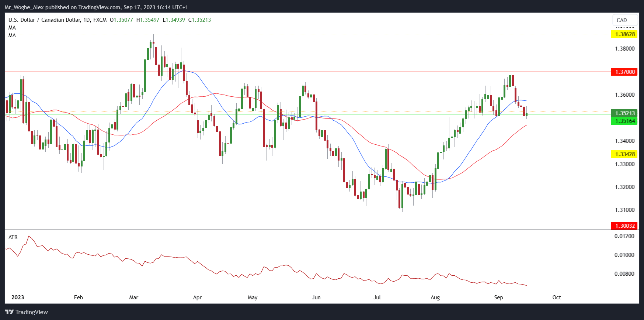Click the 2023 label on time axis
The width and height of the screenshot is (644, 320).
[x=18, y=297]
